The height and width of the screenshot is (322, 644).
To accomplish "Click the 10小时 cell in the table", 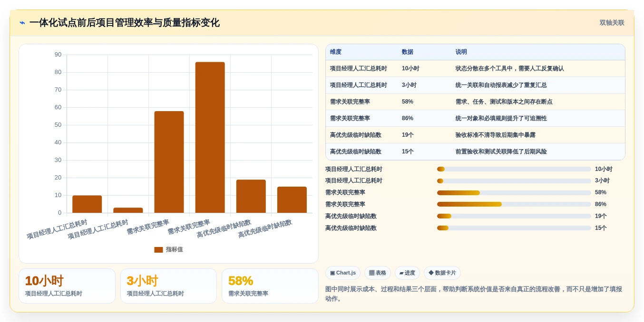I will point(410,68).
